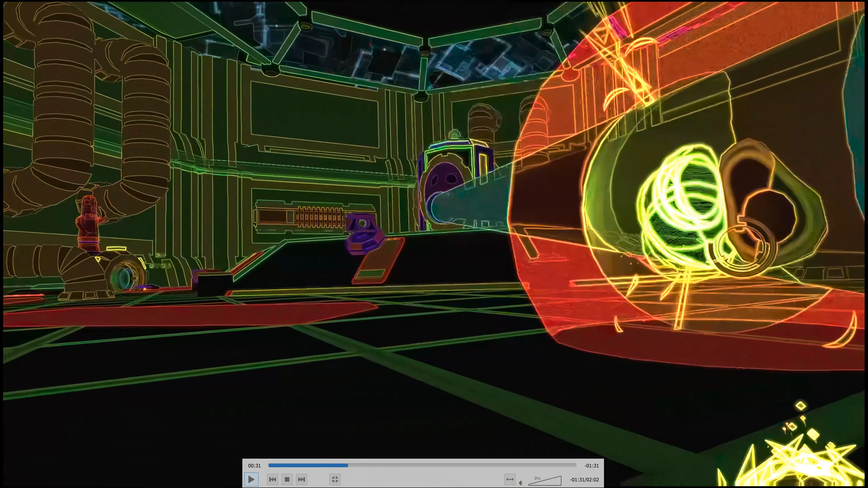
Task: Toggle remaining time by clicking -01:31
Action: [592, 466]
